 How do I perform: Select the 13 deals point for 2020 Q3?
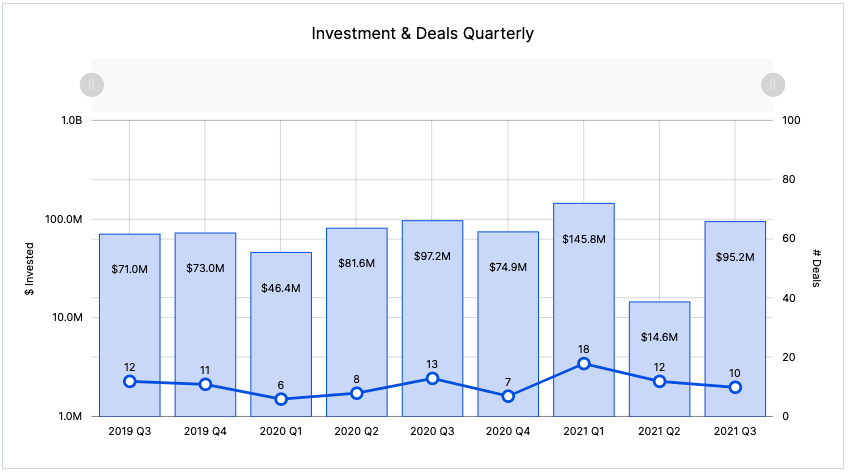[432, 378]
